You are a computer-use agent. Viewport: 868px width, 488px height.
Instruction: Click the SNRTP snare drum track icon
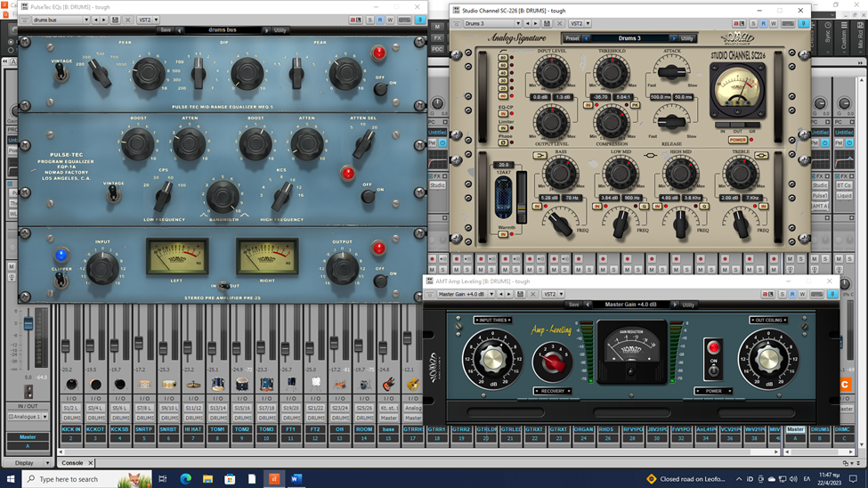(x=144, y=384)
